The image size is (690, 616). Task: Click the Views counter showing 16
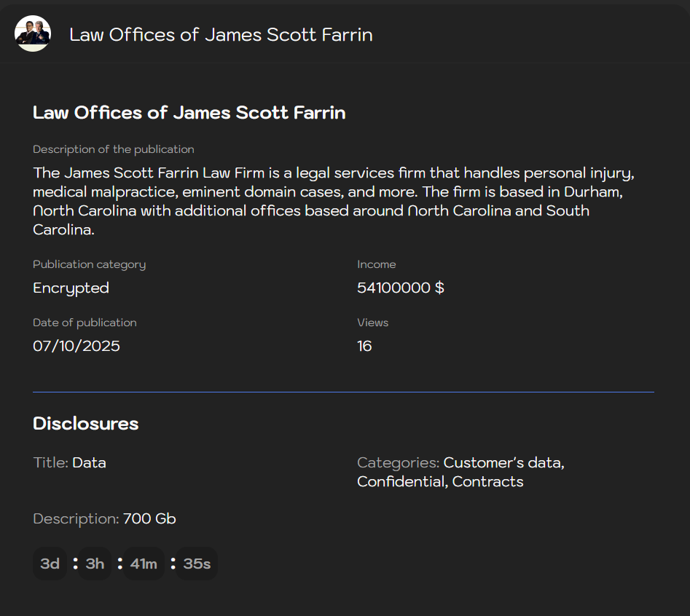click(364, 346)
